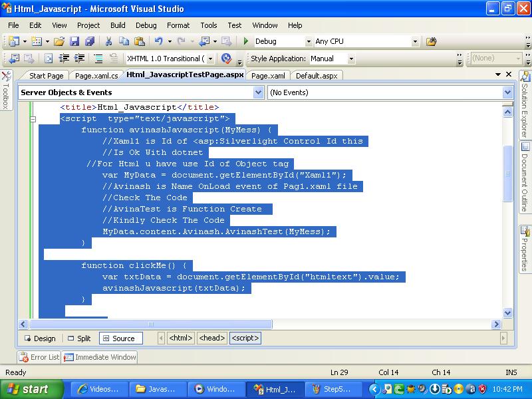
Task: Switch to the Start Page tab
Action: coord(46,76)
